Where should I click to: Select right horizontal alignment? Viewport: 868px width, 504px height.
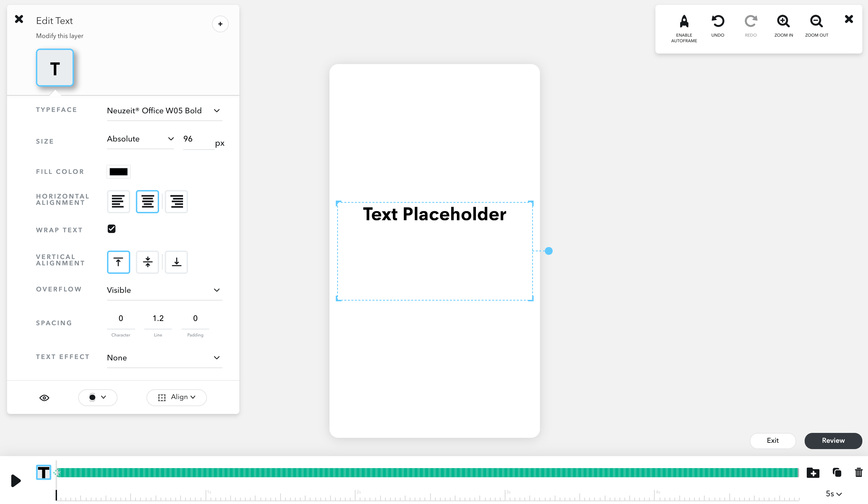click(176, 202)
